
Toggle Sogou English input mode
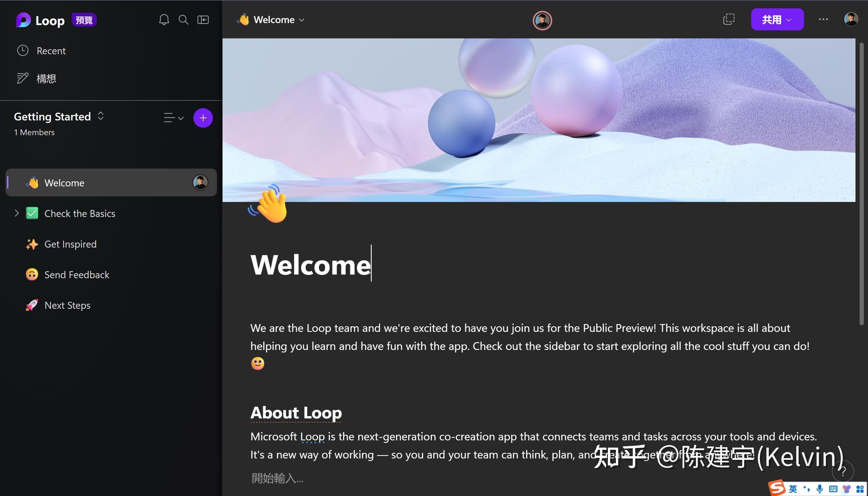[793, 489]
